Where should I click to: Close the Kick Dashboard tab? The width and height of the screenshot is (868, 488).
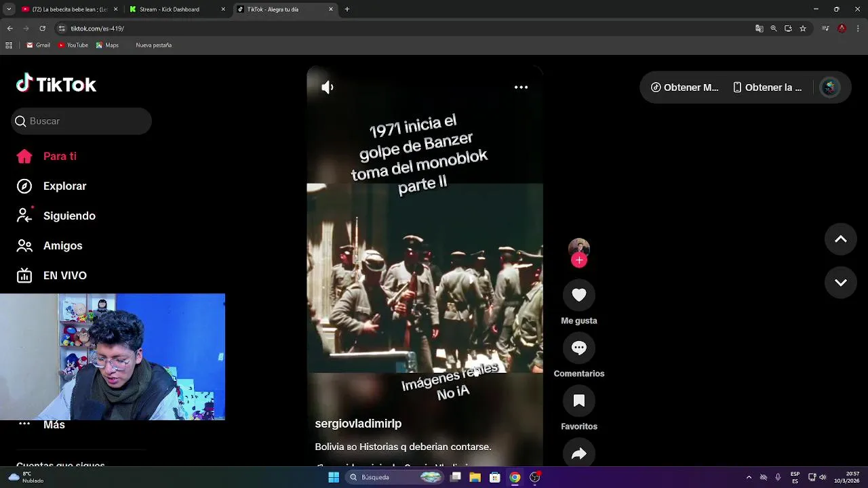pyautogui.click(x=223, y=9)
